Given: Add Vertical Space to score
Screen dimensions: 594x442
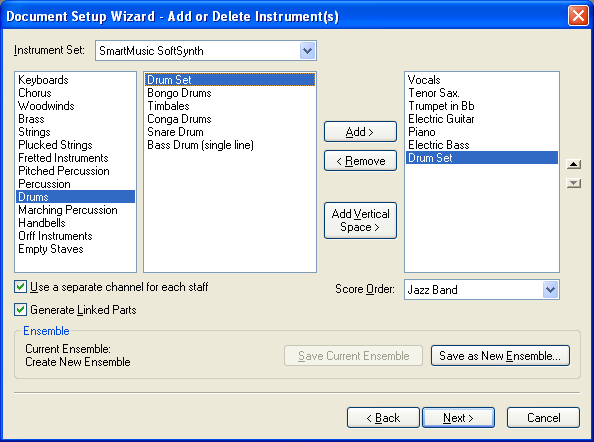Looking at the screenshot, I should click(x=360, y=220).
